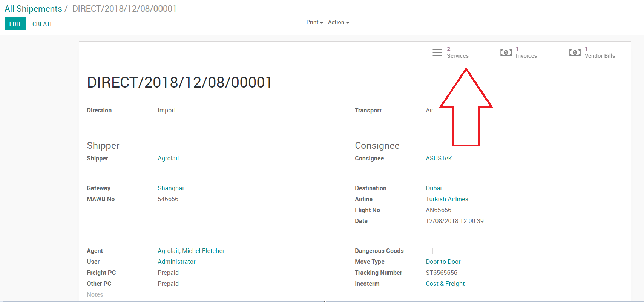Image resolution: width=644 pixels, height=302 pixels.
Task: Click the Vendor Bills money icon
Action: coord(575,52)
